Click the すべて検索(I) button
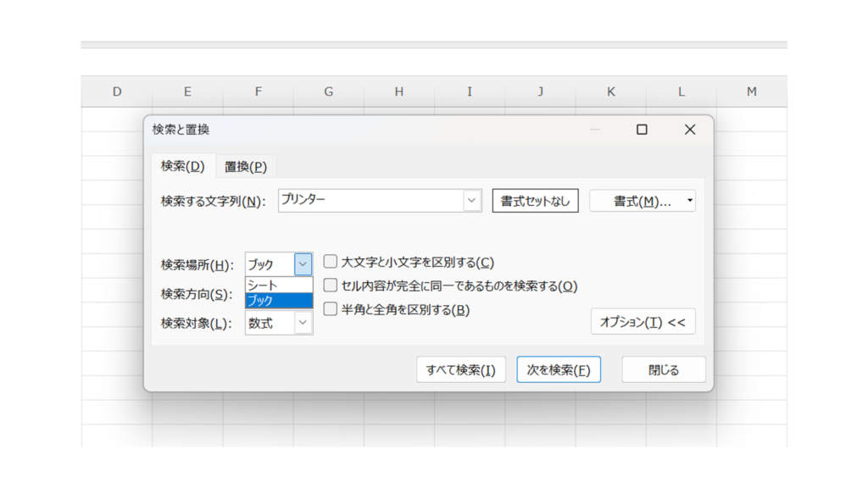Viewport: 868px width, 488px height. click(x=460, y=370)
